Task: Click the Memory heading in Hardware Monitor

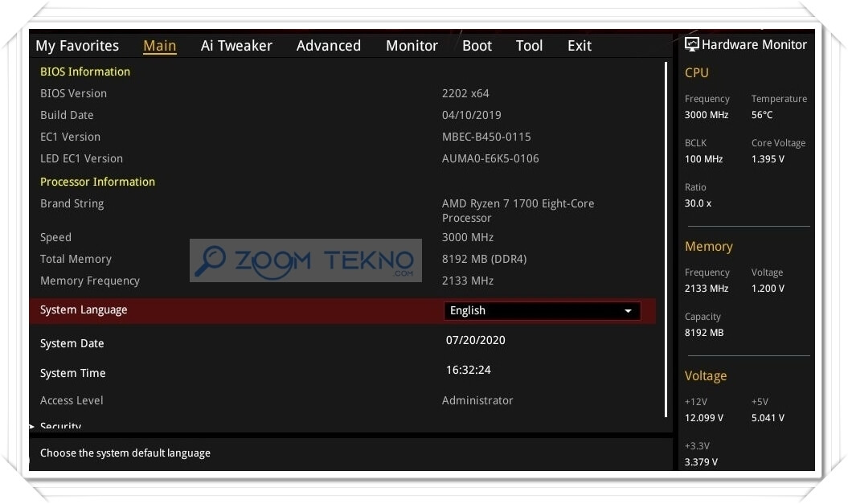Action: click(x=708, y=247)
